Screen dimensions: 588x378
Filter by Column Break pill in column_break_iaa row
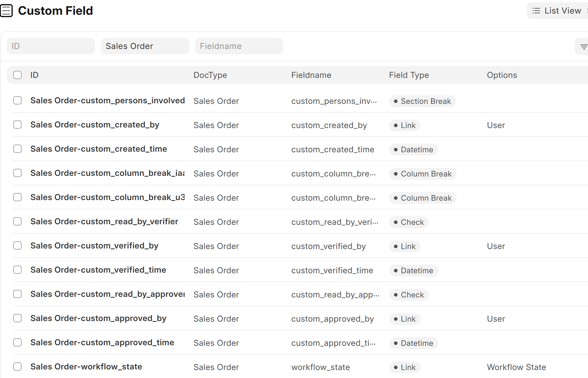point(423,174)
